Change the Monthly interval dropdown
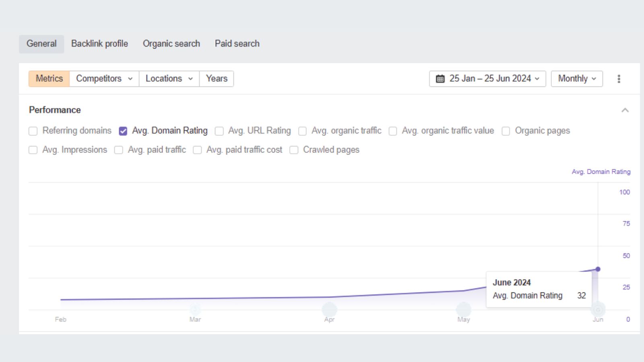The image size is (644, 362). (577, 79)
